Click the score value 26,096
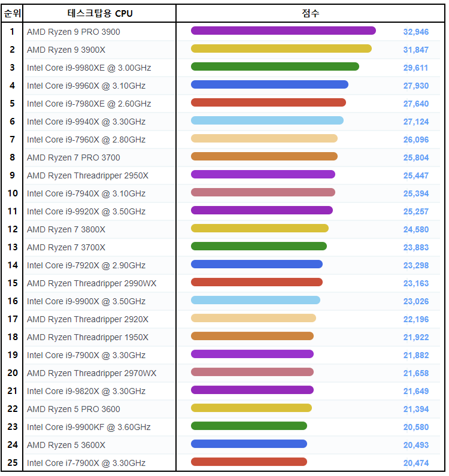Viewport: 449px width, 476px height. [x=416, y=140]
